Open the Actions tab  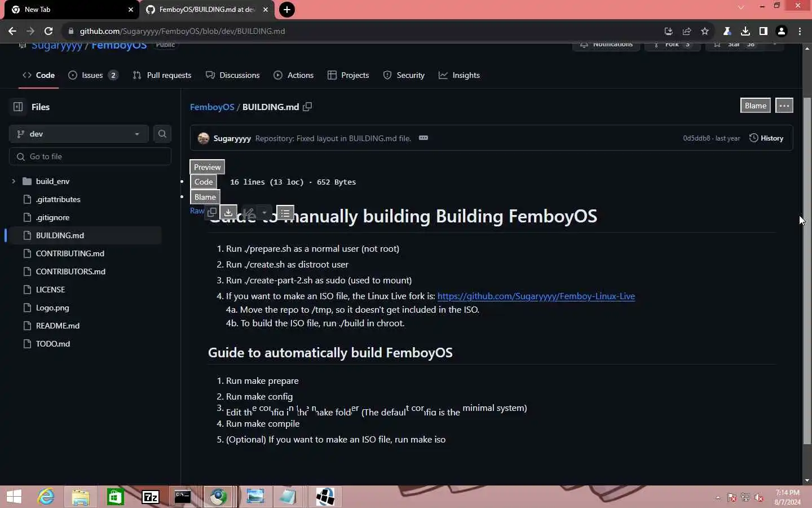point(294,75)
